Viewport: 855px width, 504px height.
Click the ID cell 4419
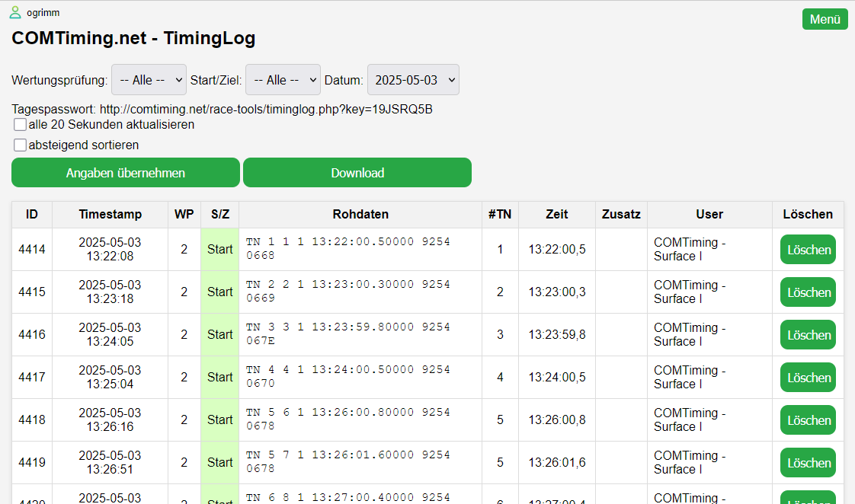click(32, 463)
